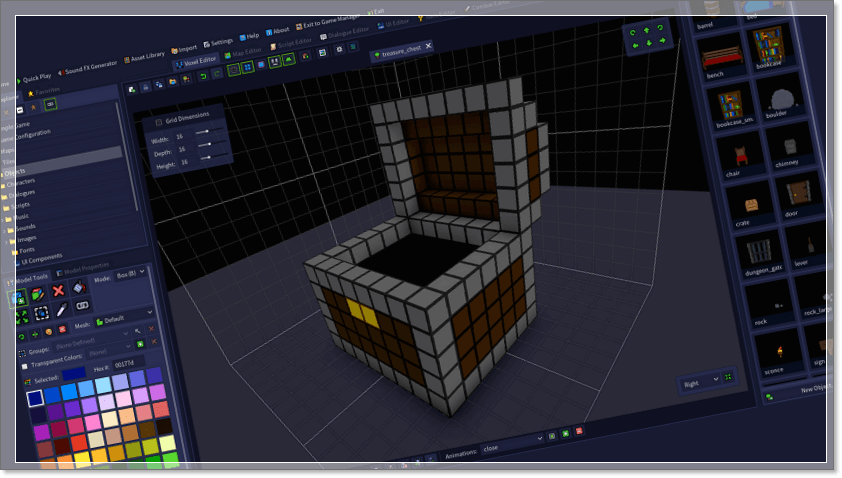Select the dashed-box Selection tool
This screenshot has width=842, height=478.
pos(41,313)
